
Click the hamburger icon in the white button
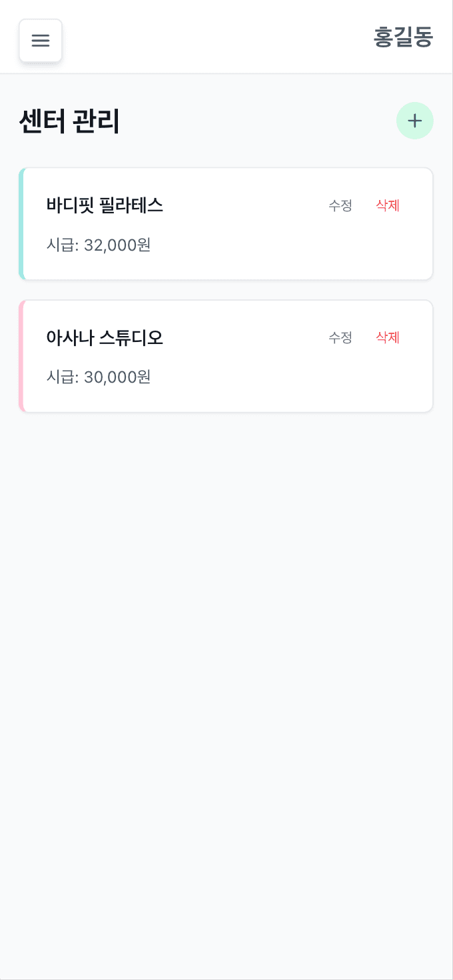pos(41,41)
